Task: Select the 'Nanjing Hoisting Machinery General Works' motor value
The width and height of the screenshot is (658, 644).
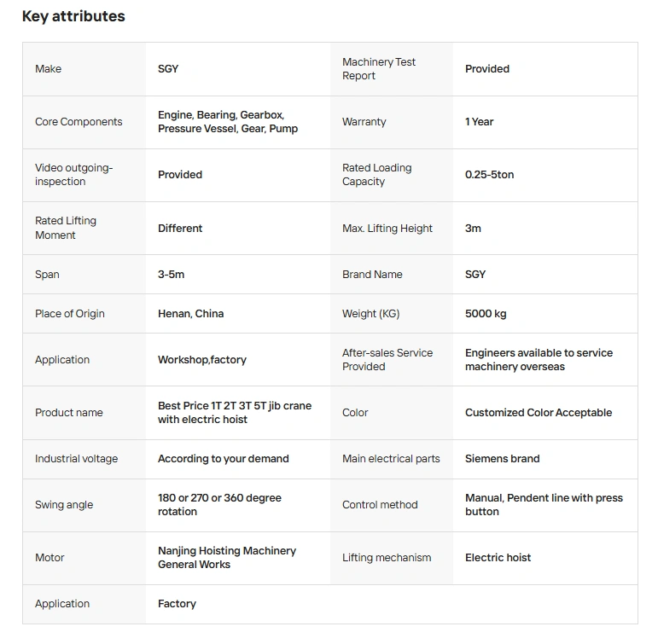Action: [x=227, y=558]
